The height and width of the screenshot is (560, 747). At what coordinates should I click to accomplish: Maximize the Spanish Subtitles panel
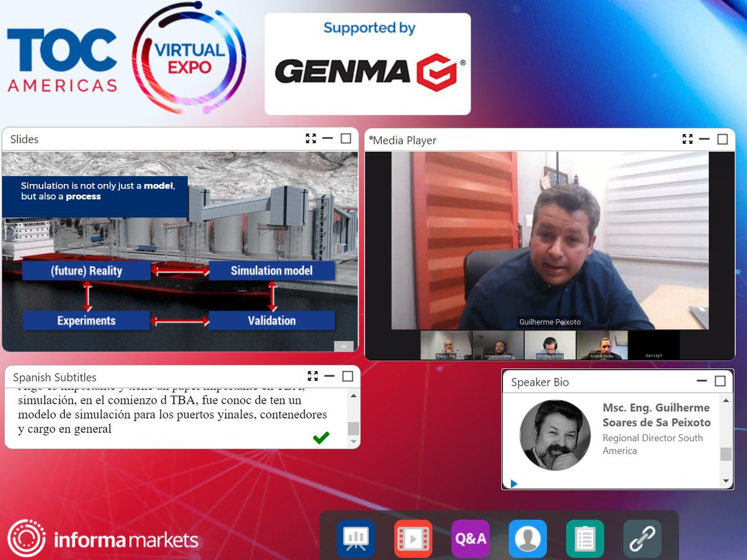(x=347, y=376)
